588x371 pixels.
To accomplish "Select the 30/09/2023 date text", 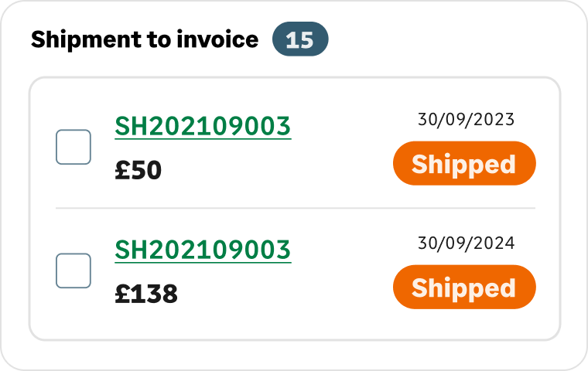I will 466,120.
